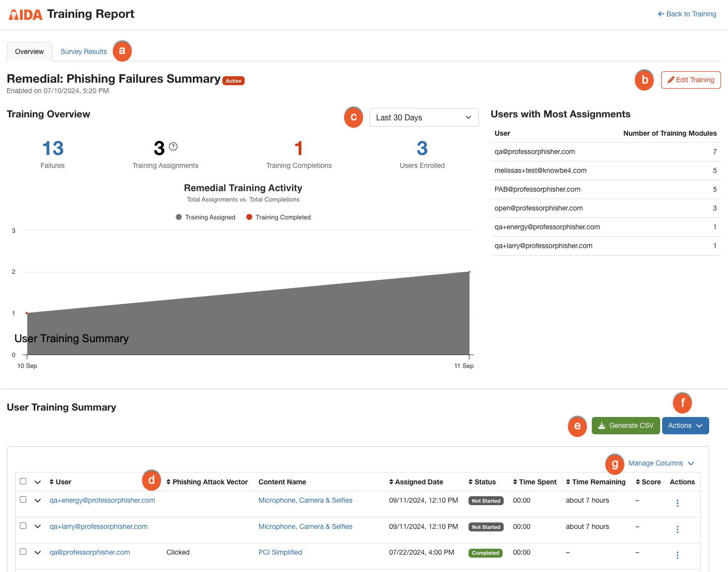The image size is (728, 572).
Task: Click the Back to Training link
Action: click(x=691, y=14)
